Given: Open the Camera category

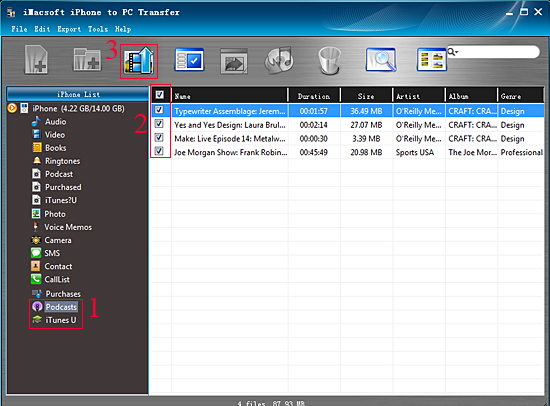Looking at the screenshot, I should pyautogui.click(x=58, y=240).
